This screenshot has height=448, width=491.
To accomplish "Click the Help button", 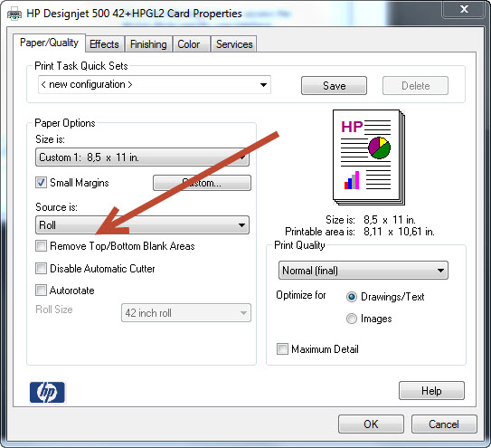I will (431, 391).
